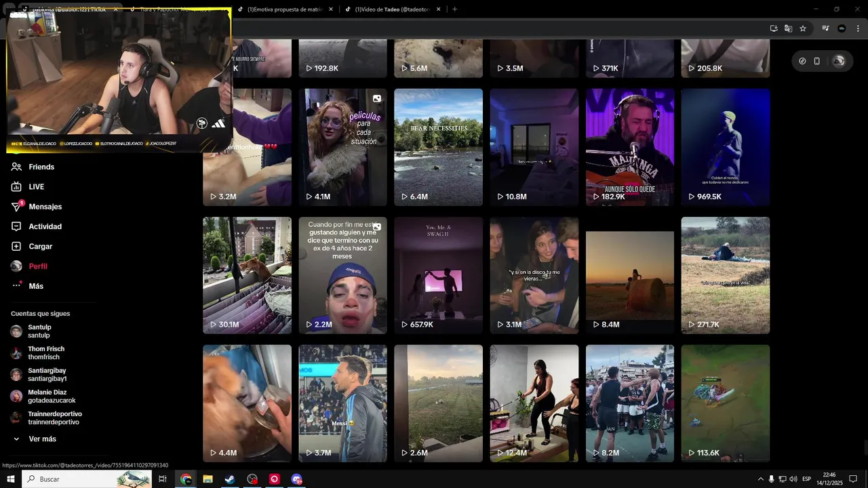868x488 pixels.
Task: Open Santiargibay followed account
Action: (x=39, y=375)
